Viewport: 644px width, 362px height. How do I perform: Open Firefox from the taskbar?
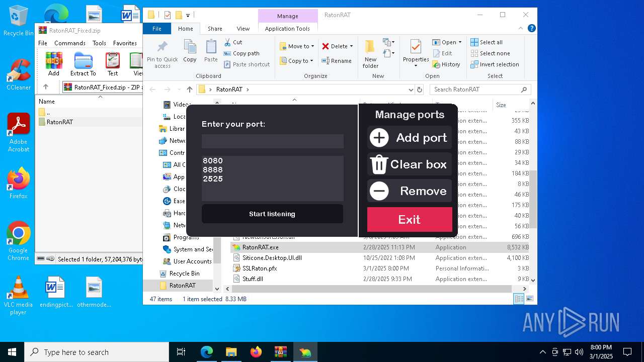(x=256, y=352)
